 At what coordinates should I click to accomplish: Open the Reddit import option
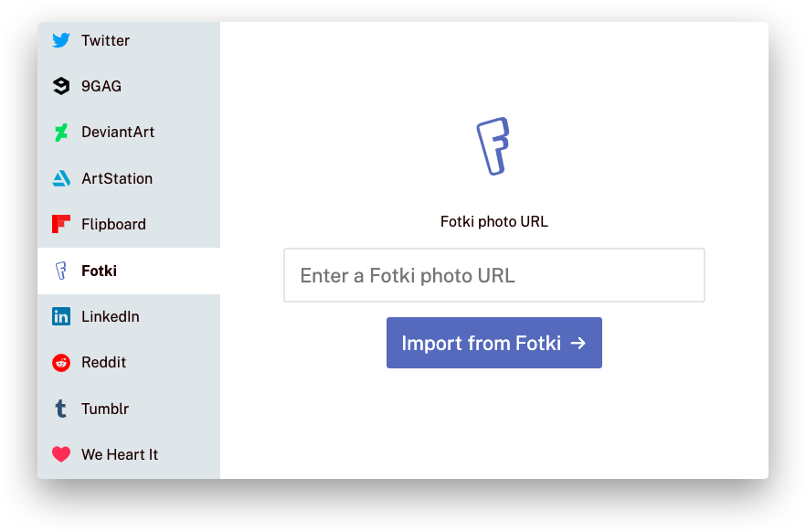pos(129,363)
